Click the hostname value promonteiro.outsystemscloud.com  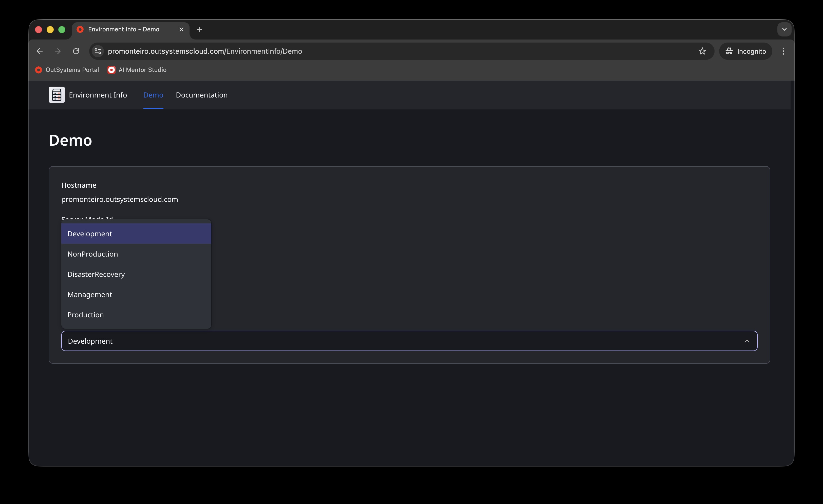pyautogui.click(x=120, y=199)
